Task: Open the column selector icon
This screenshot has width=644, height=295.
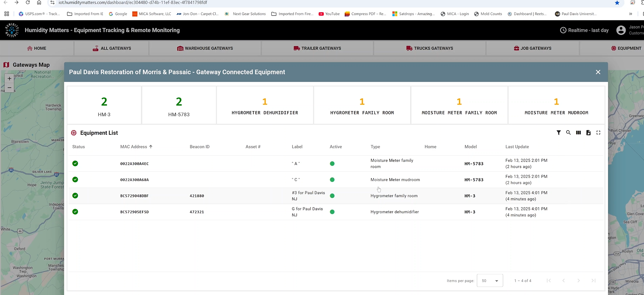Action: (x=578, y=133)
